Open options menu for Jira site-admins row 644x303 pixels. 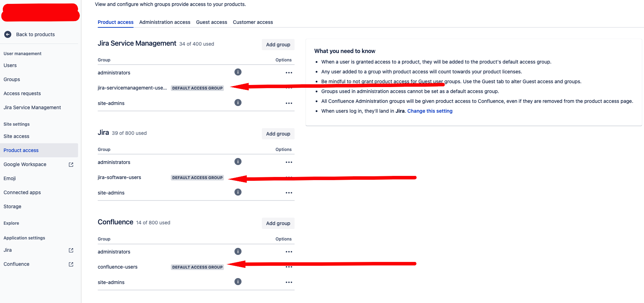pos(289,193)
